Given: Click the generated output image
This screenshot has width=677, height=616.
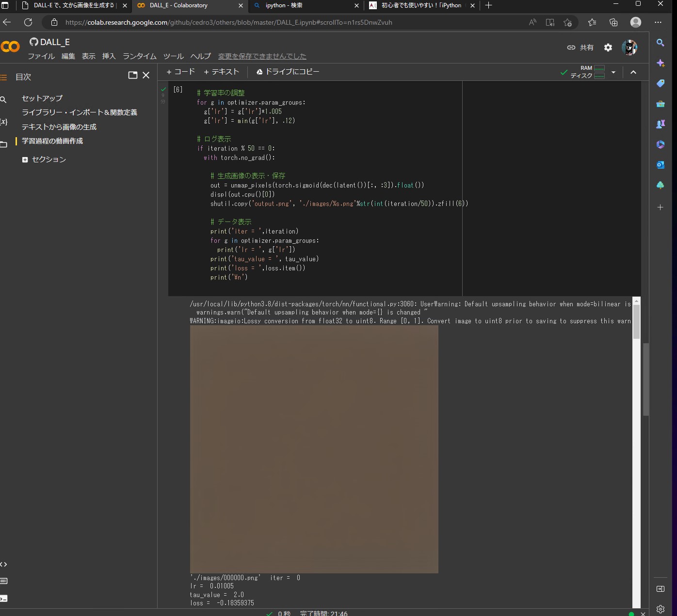Looking at the screenshot, I should click(314, 449).
